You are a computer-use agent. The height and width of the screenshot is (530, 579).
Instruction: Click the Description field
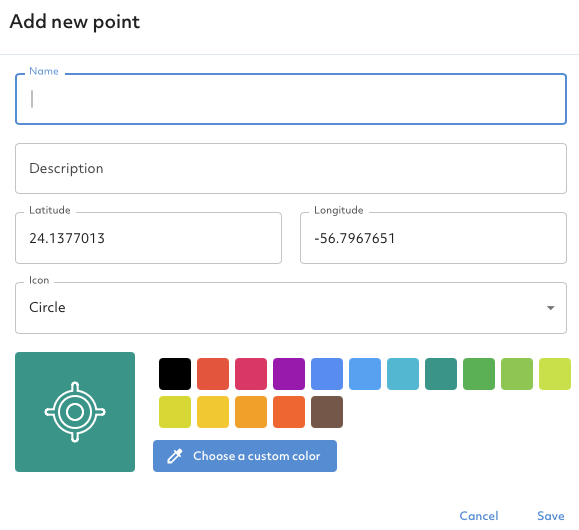click(x=291, y=168)
